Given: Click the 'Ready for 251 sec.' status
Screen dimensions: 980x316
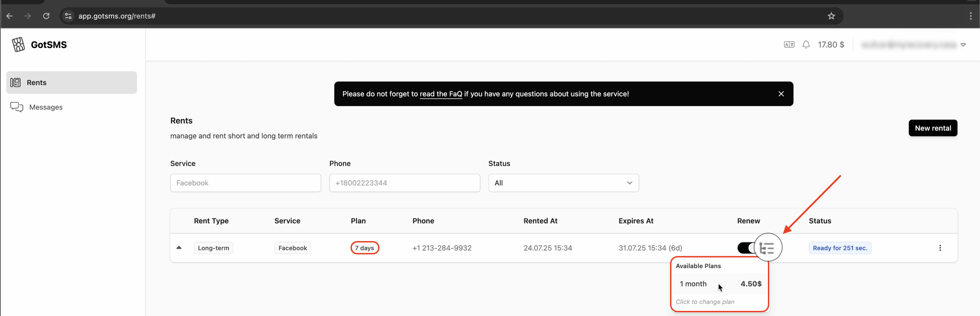Looking at the screenshot, I should tap(840, 248).
